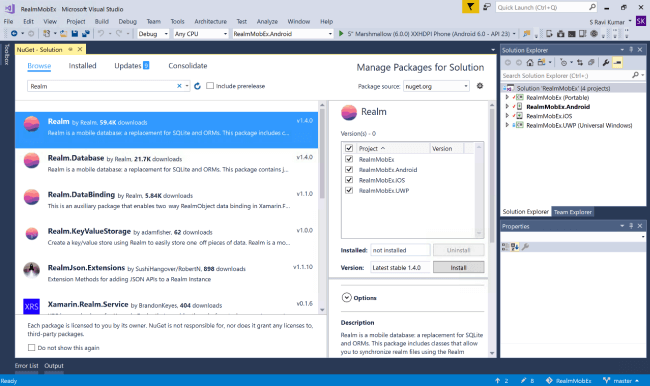Click the Android SDK manager icon
Viewport: 650px width, 386px height.
[560, 34]
